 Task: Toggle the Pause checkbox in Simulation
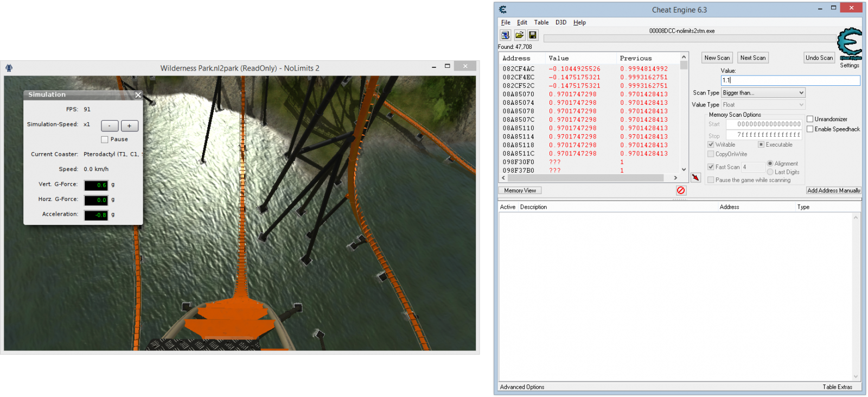[x=105, y=140]
